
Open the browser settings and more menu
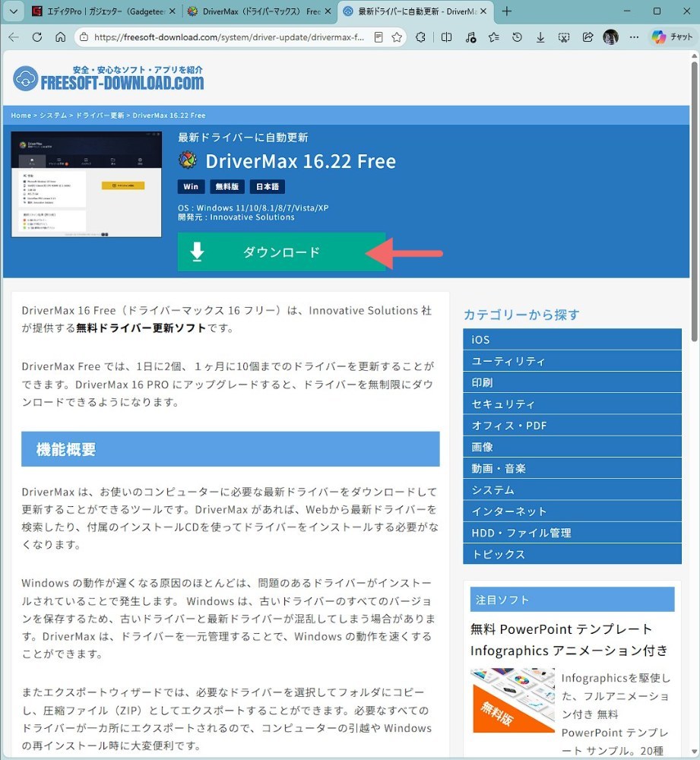[634, 37]
